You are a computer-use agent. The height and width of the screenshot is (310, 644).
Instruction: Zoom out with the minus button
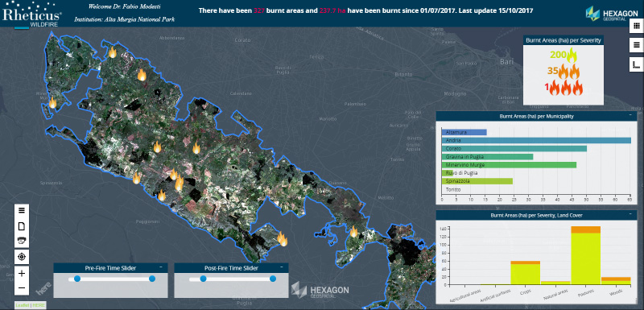click(x=22, y=287)
